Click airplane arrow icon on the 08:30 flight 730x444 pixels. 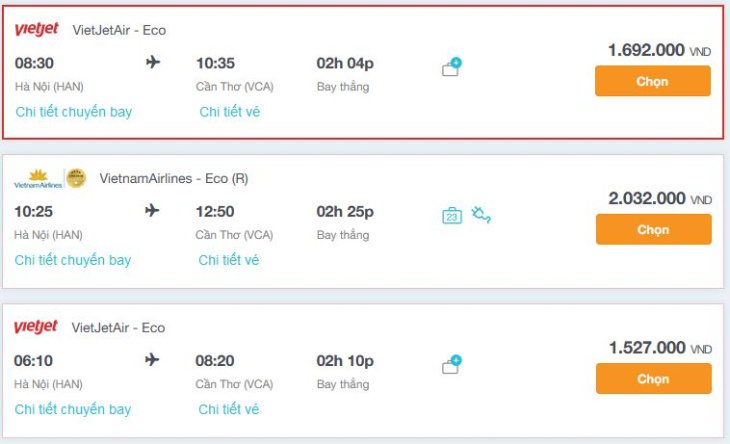[x=153, y=63]
